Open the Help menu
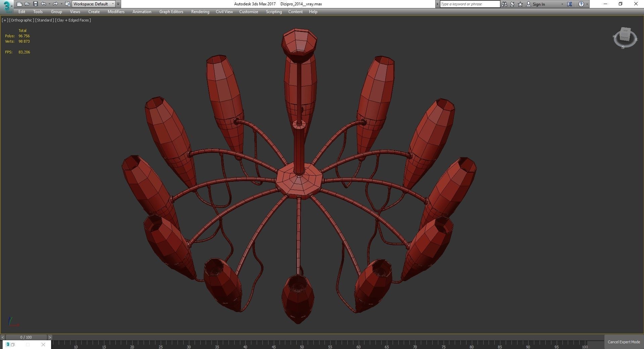The image size is (644, 349). point(313,12)
